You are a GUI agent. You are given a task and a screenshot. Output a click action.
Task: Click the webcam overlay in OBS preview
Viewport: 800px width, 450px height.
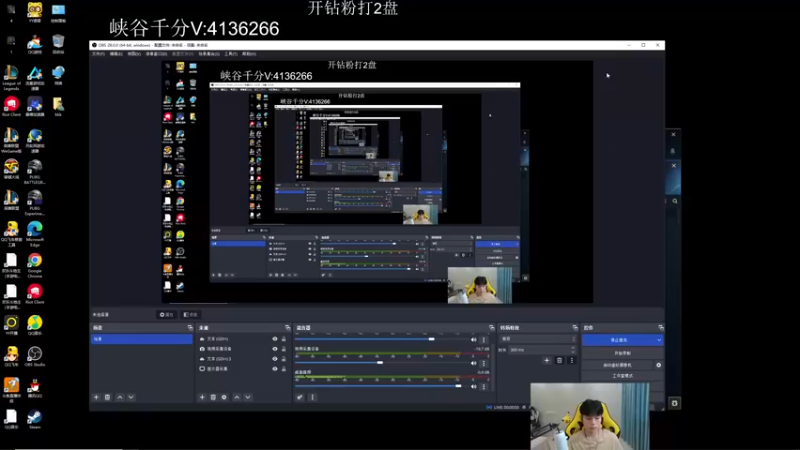[x=480, y=285]
